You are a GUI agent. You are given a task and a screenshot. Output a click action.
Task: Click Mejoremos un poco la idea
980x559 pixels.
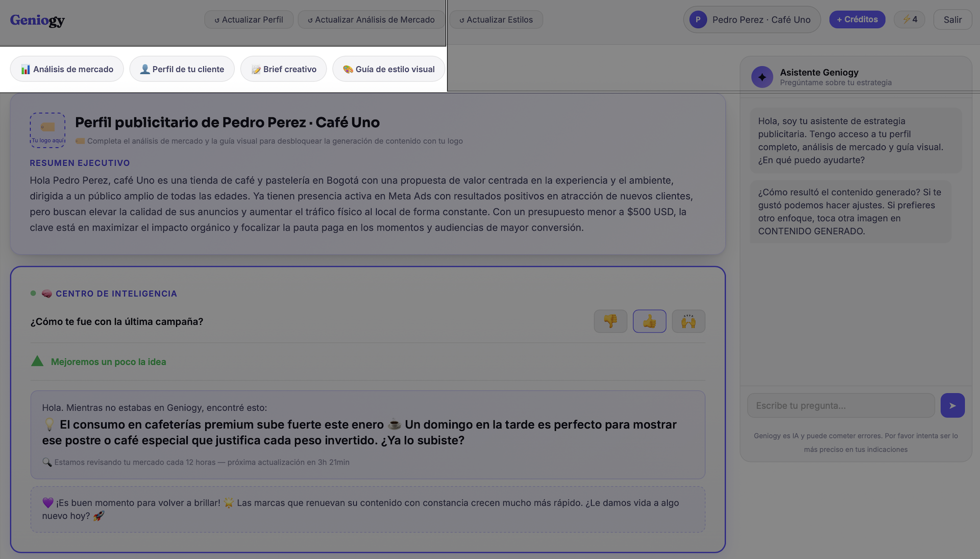pos(108,362)
